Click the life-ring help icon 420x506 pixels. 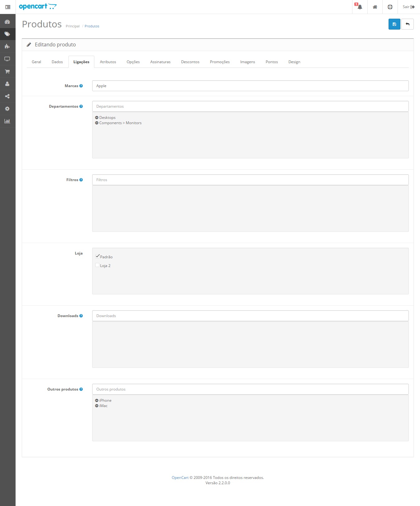coord(390,7)
